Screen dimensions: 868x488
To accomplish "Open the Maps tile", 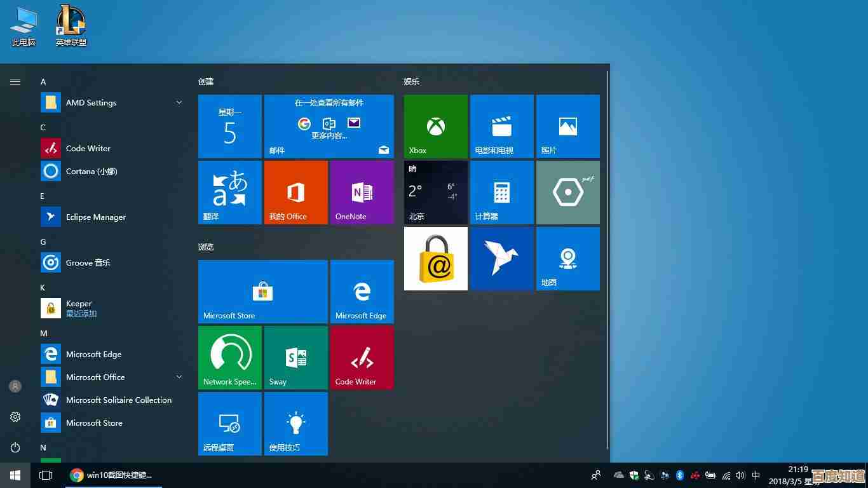I will coord(568,259).
